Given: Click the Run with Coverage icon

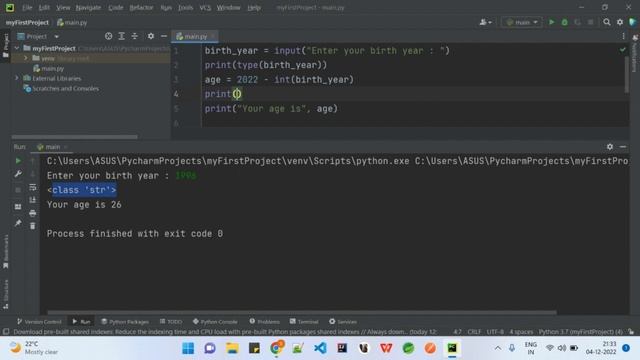Looking at the screenshot, I should point(577,22).
